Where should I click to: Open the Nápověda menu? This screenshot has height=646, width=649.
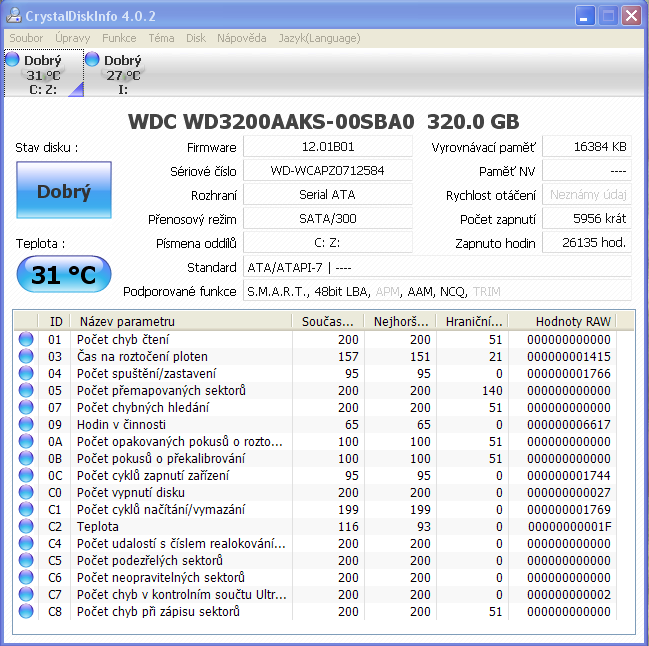pos(242,38)
